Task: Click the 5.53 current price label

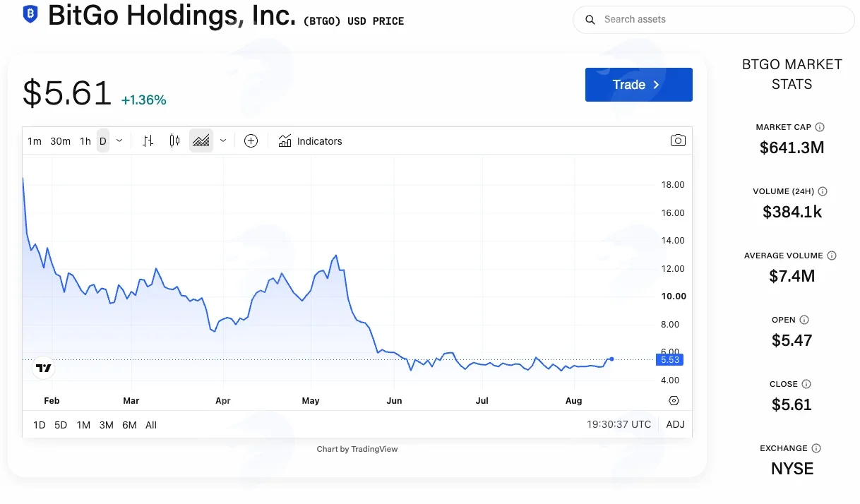Action: (x=669, y=360)
